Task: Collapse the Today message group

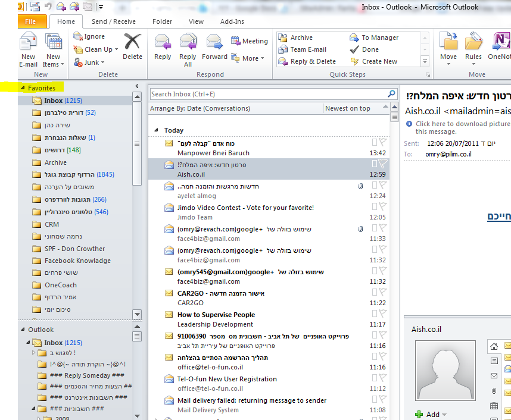Action: [156, 130]
